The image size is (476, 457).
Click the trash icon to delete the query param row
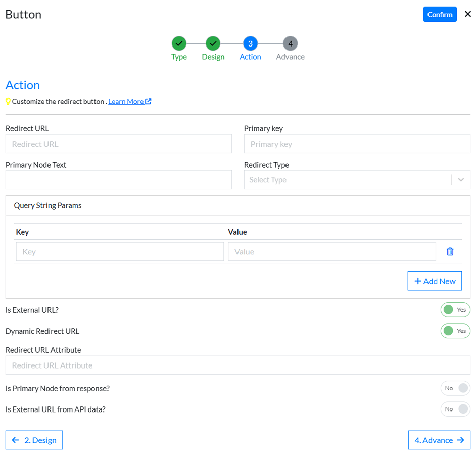[450, 251]
